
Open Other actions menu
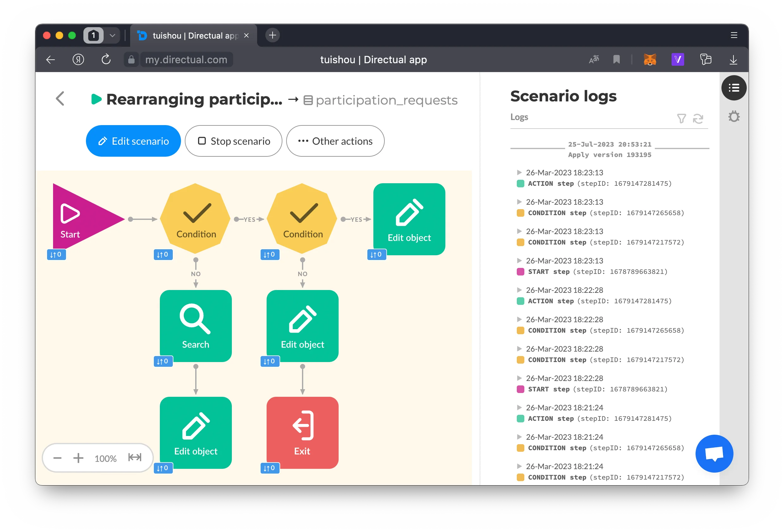[335, 141]
